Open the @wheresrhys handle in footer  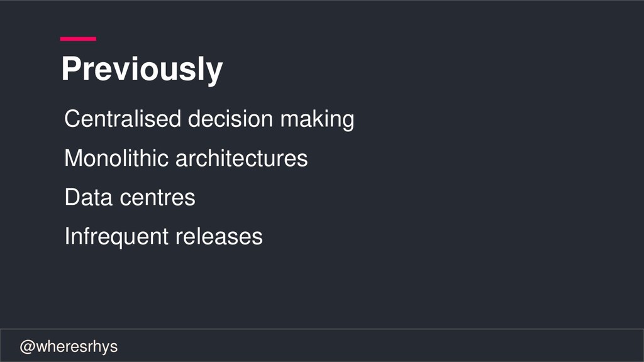coord(69,346)
